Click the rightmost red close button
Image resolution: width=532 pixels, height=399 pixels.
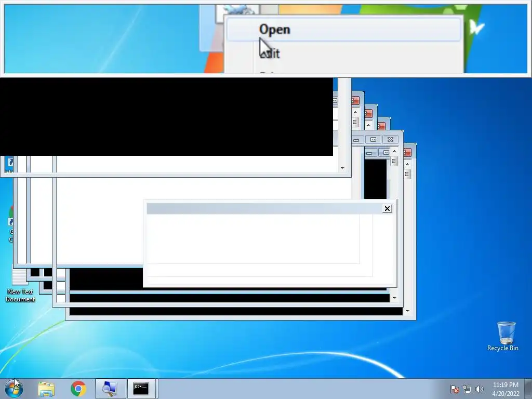point(407,153)
